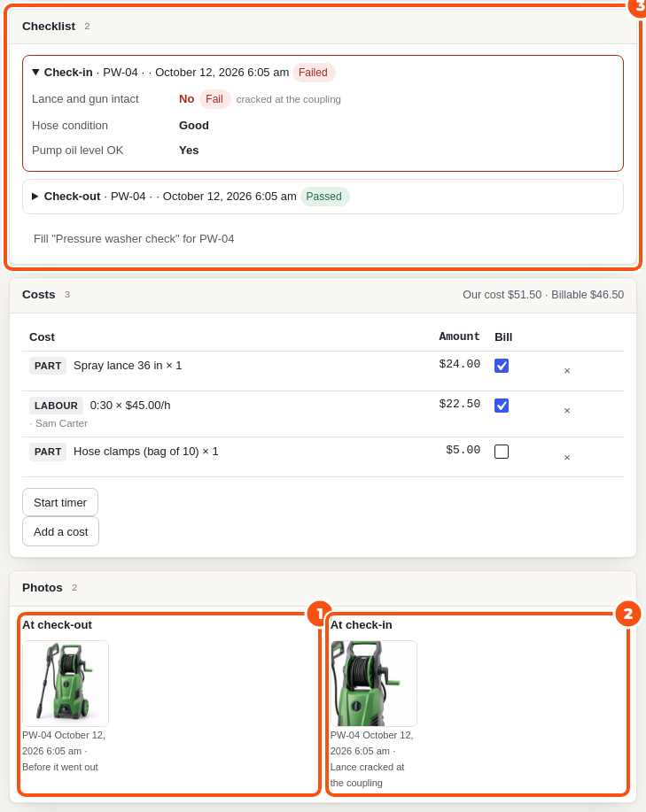Open the At check-in photo thumbnail

click(373, 684)
